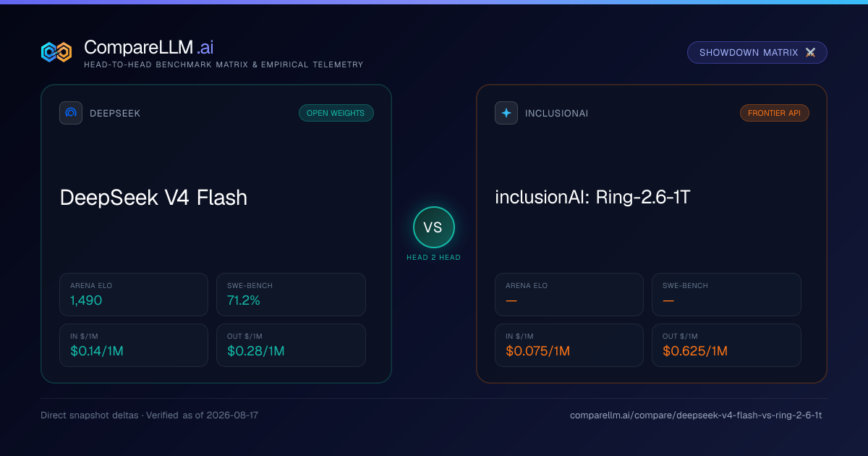The height and width of the screenshot is (456, 868).
Task: Click the DeepSeek brand icon
Action: point(71,113)
